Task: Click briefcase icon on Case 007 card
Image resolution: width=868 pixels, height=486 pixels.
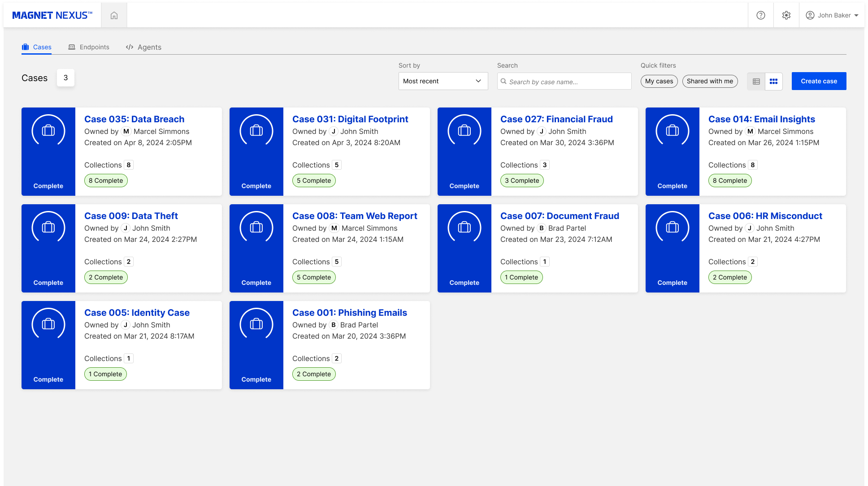Action: (x=464, y=227)
